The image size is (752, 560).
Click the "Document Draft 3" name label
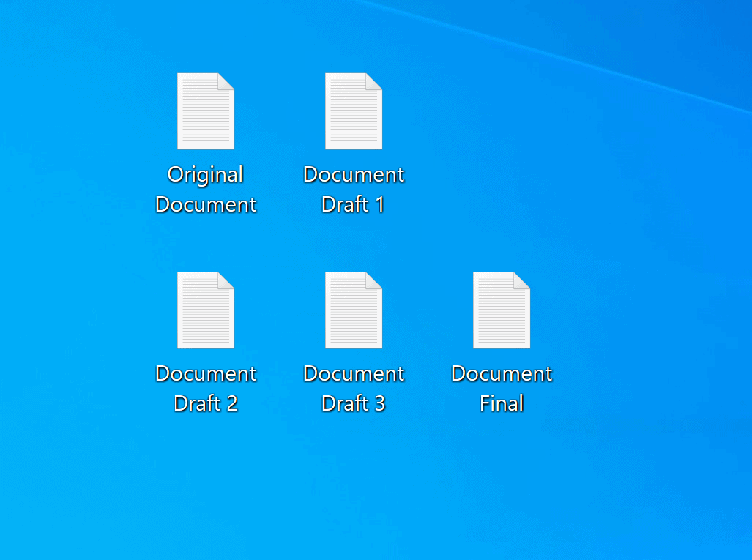coord(354,389)
